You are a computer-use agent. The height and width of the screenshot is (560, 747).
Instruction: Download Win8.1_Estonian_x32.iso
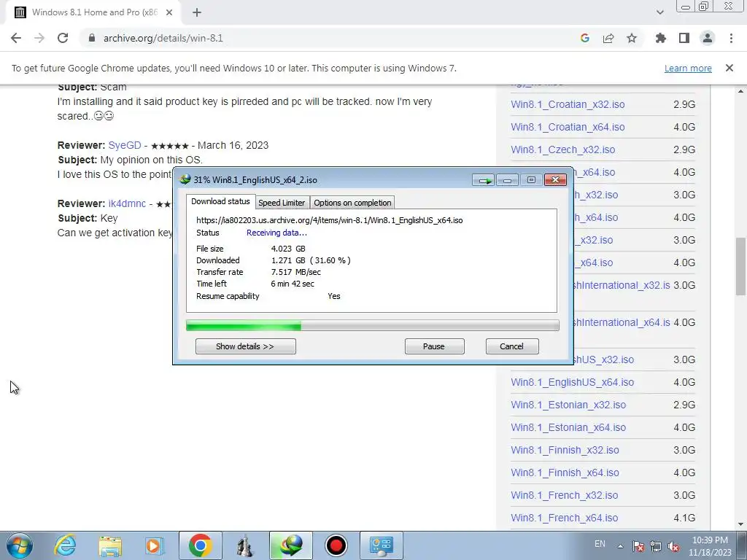(x=568, y=405)
